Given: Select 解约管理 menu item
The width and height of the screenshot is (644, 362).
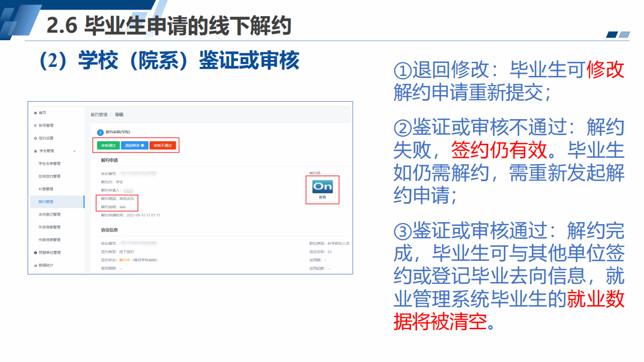Looking at the screenshot, I should pyautogui.click(x=46, y=202).
